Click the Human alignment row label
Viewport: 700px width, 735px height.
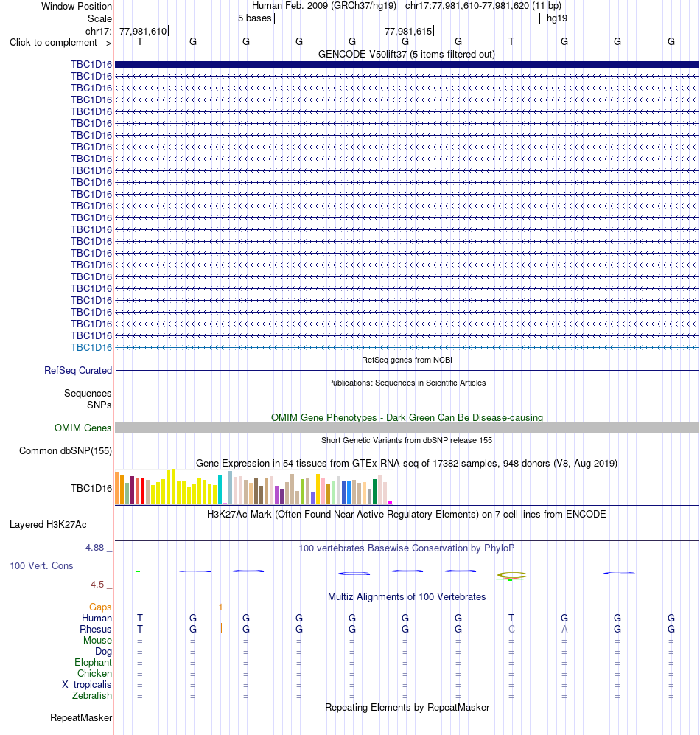click(97, 619)
